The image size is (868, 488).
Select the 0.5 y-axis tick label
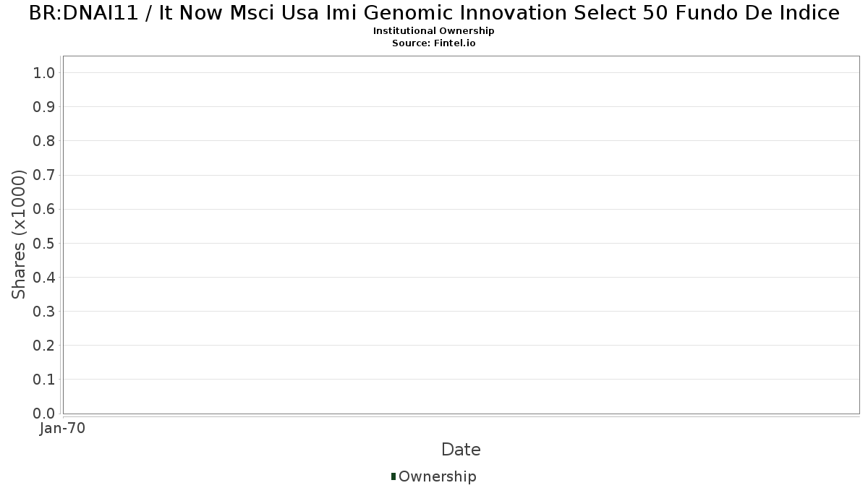click(x=44, y=243)
